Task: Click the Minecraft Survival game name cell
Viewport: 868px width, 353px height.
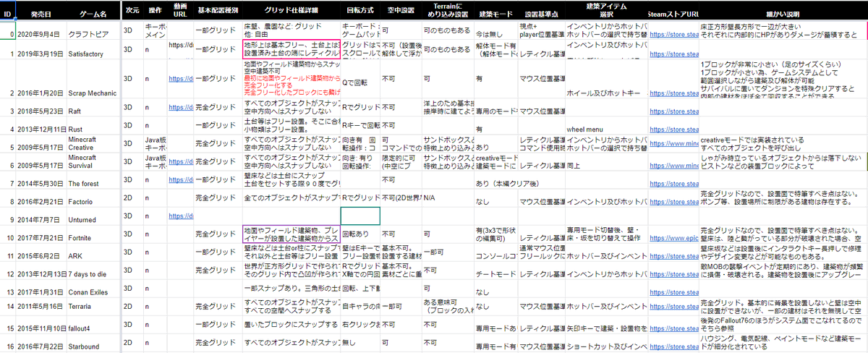Action: point(93,161)
